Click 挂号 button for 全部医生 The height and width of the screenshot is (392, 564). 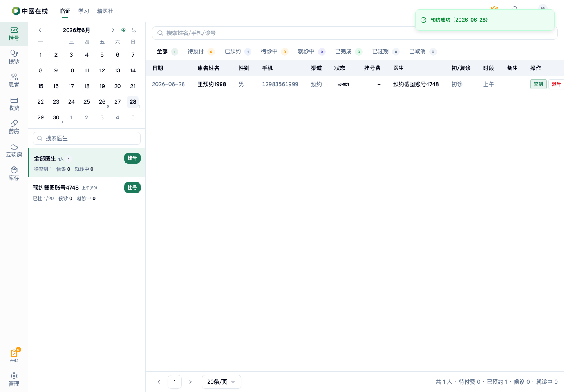132,158
